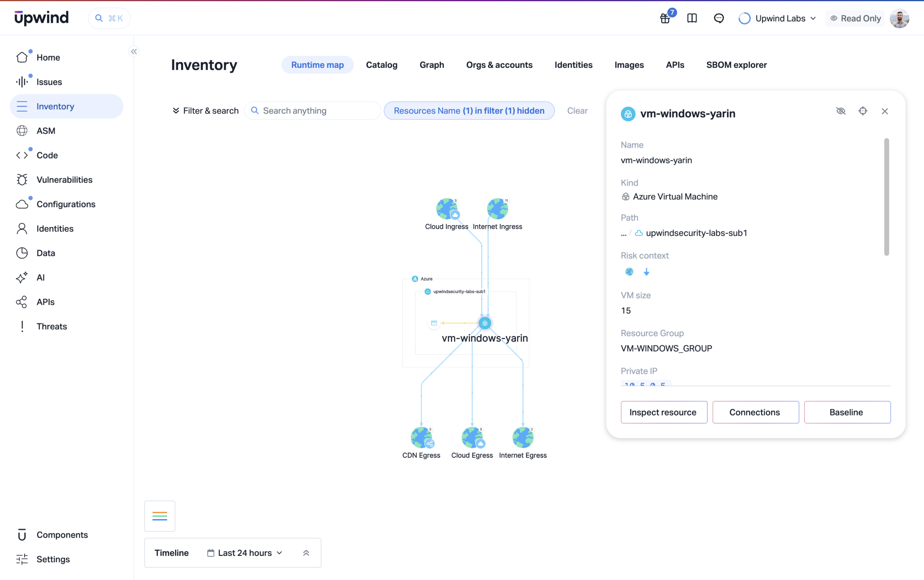Select the sidebar Inventory item
The width and height of the screenshot is (924, 580).
point(66,106)
